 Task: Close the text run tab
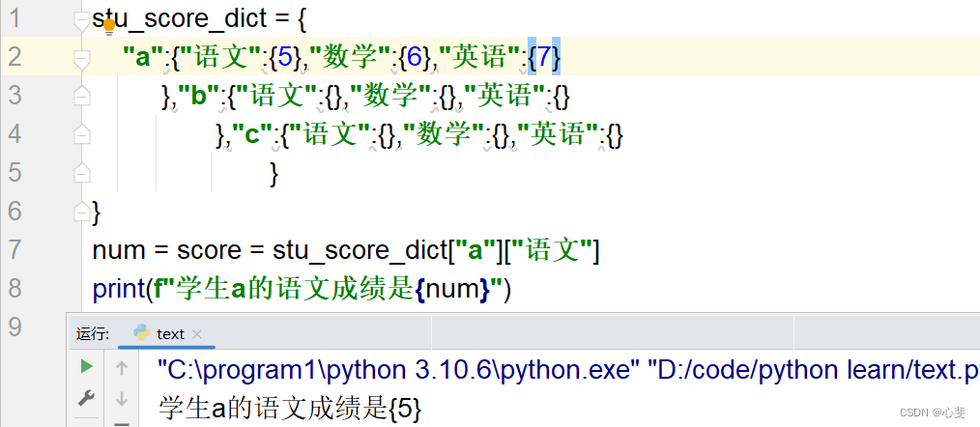pyautogui.click(x=197, y=334)
